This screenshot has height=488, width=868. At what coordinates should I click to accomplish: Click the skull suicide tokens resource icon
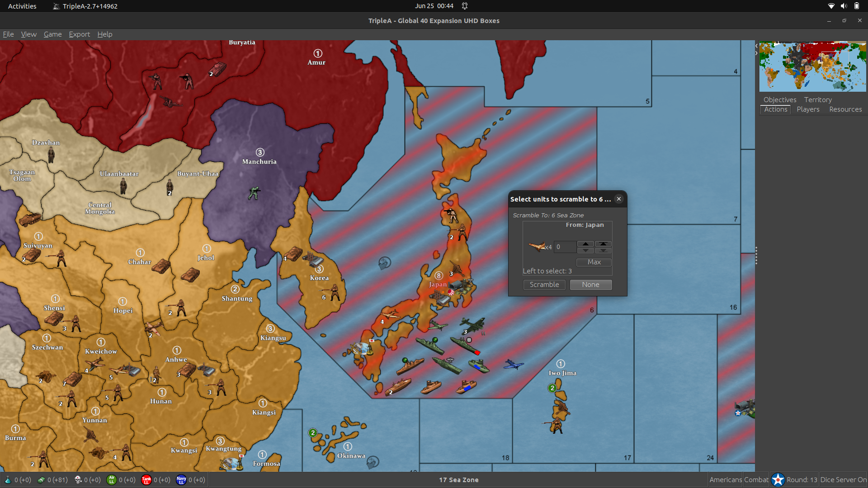coord(78,480)
